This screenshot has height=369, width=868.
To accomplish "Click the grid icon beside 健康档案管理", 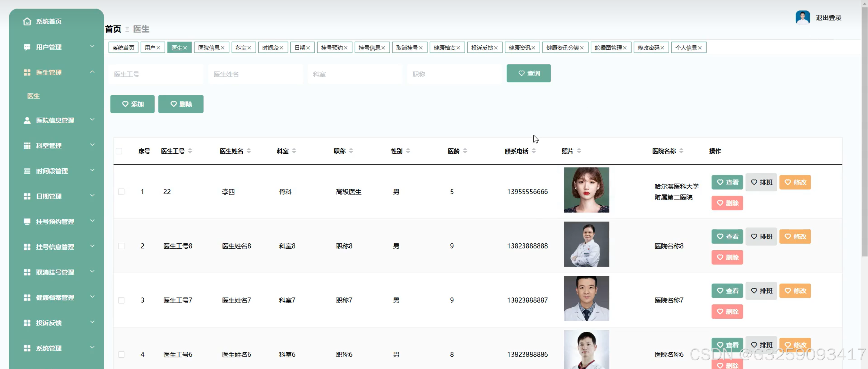I will click(x=27, y=298).
